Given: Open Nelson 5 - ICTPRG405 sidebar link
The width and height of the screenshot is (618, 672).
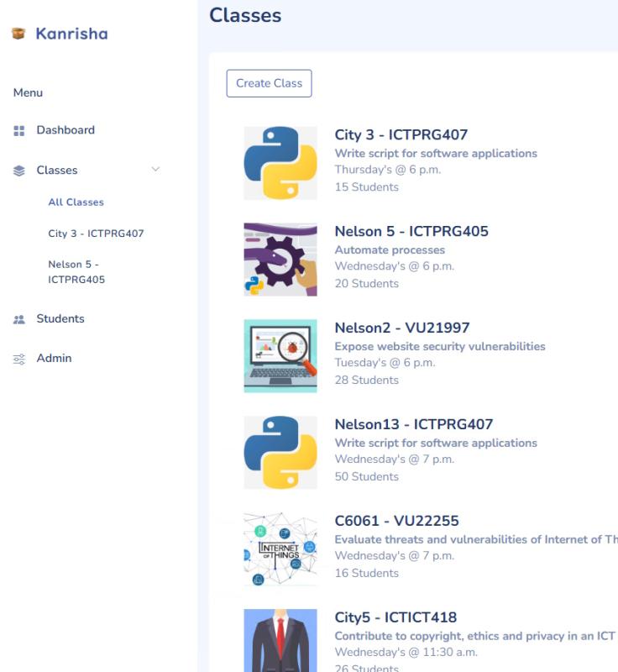Looking at the screenshot, I should [x=76, y=271].
